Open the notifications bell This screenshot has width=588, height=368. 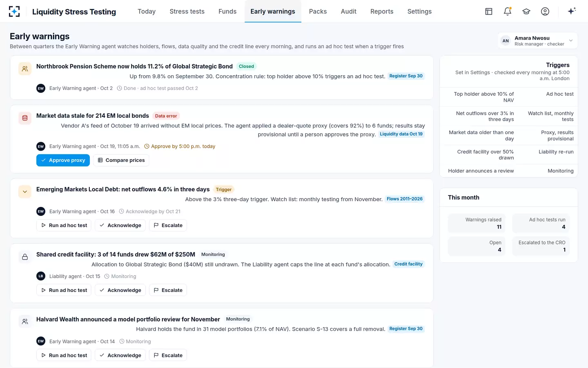pyautogui.click(x=508, y=11)
